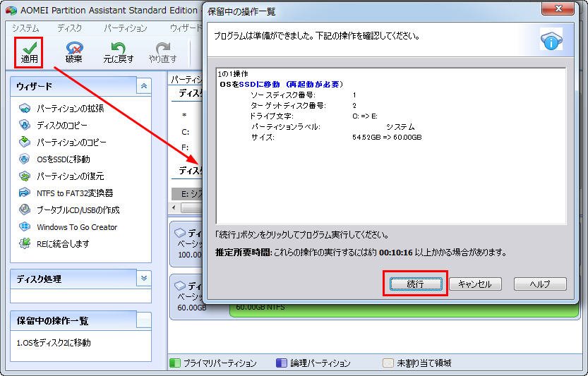Screen dimensions: 588x376
Task: Click the 続行 (Proceed) button
Action: pyautogui.click(x=416, y=284)
